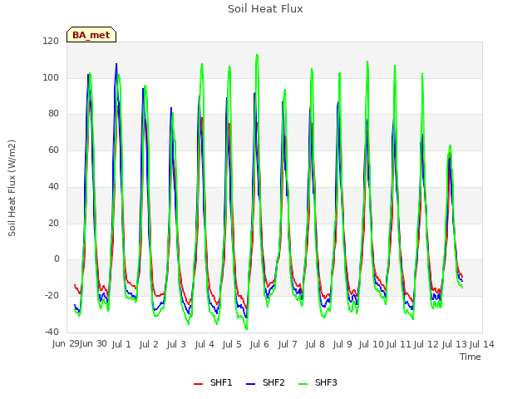
Task: Click the -20 y-axis tick label
Action: (52, 296)
